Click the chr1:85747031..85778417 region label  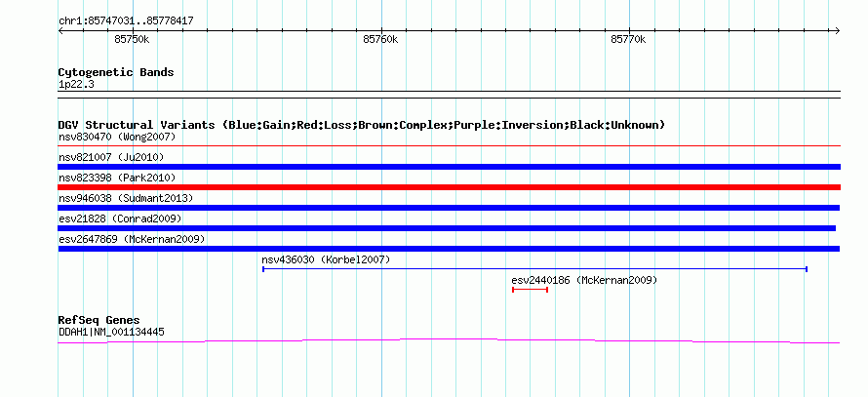(x=126, y=21)
